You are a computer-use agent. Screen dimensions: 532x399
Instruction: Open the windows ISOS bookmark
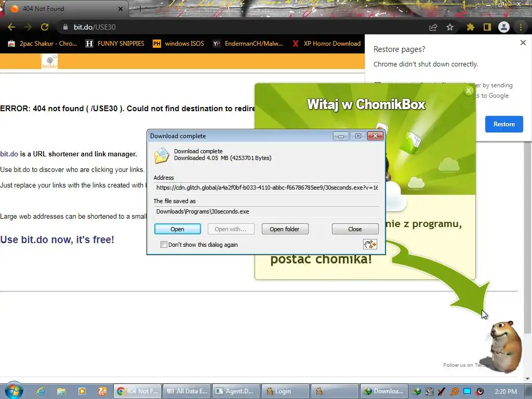tap(179, 44)
